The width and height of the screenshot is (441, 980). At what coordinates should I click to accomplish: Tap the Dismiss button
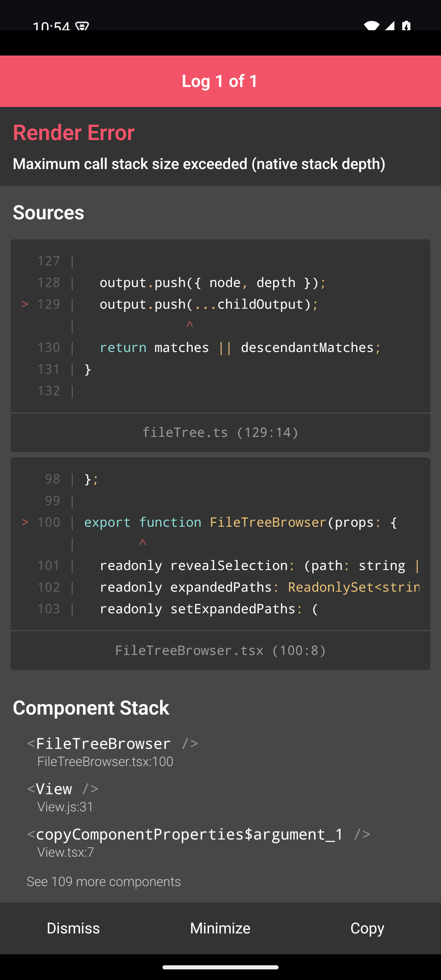[x=73, y=928]
